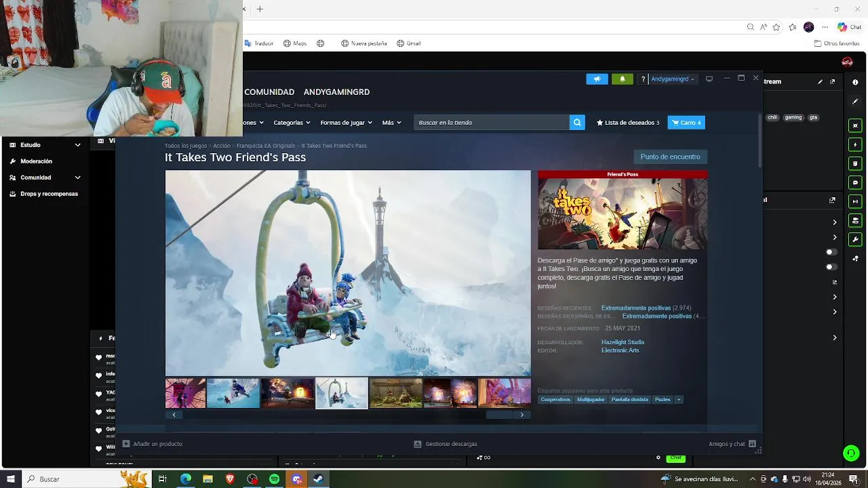
Task: Open the COMUNIDAD Steam menu
Action: point(269,92)
